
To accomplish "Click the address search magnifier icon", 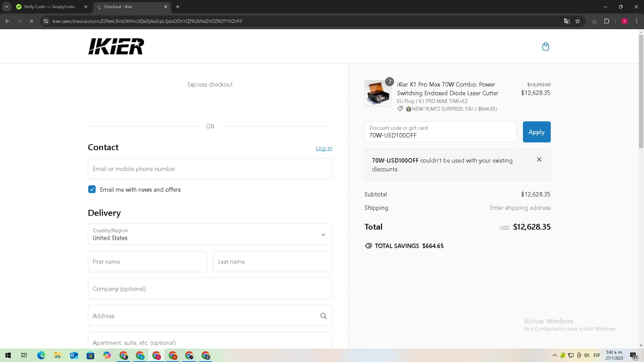I will click(323, 316).
